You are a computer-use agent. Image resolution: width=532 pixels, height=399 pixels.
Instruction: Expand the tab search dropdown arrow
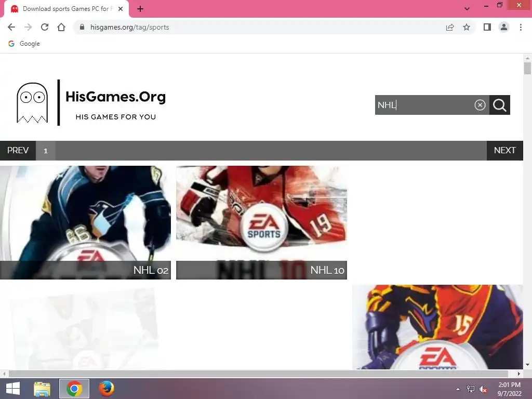tap(467, 9)
